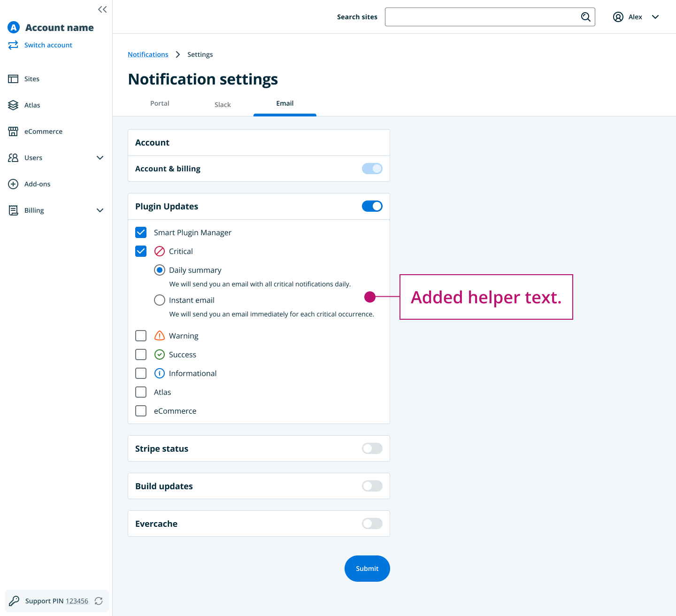Image resolution: width=676 pixels, height=616 pixels.
Task: Click the Alex user profile icon
Action: [618, 17]
